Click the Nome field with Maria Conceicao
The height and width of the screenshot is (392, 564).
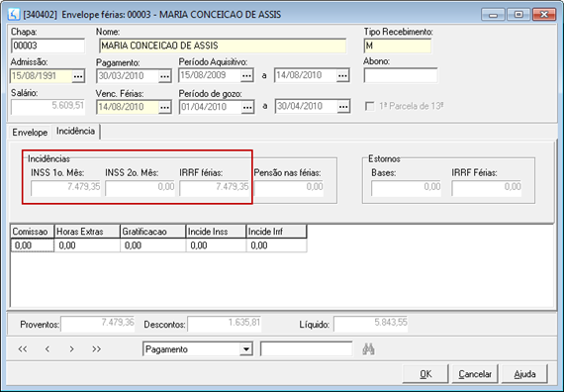click(x=223, y=46)
